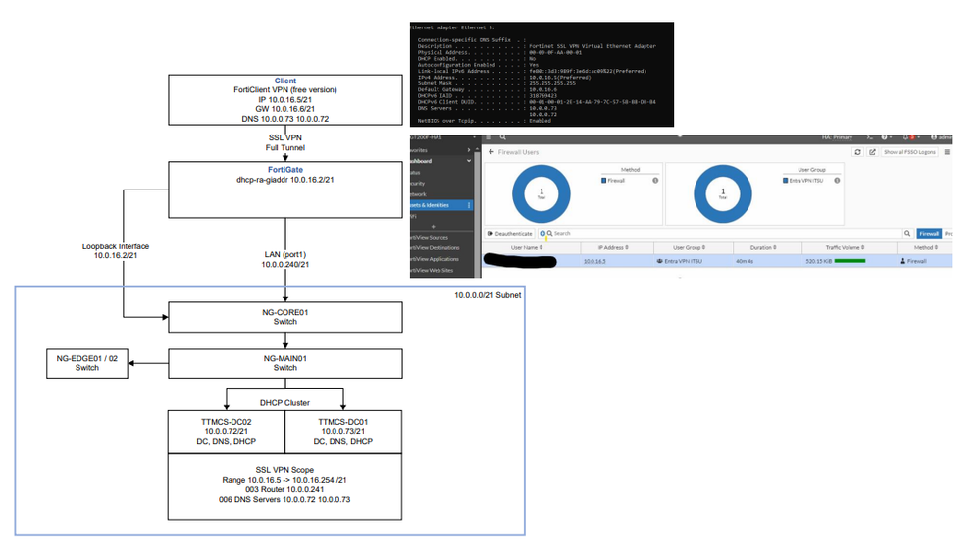This screenshot has width=980, height=542.
Task: Select the SSL VPN Scope box
Action: tap(285, 486)
